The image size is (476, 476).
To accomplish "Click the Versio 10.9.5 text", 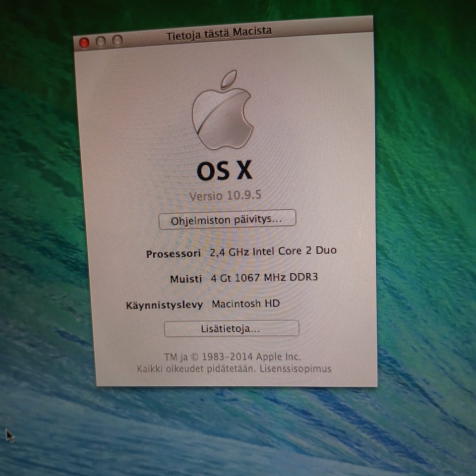I will pos(225,195).
